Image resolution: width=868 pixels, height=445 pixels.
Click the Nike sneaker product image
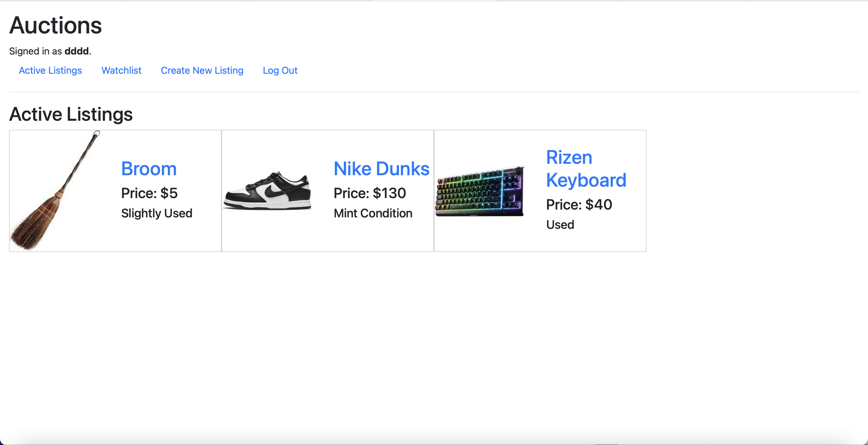[x=268, y=191]
